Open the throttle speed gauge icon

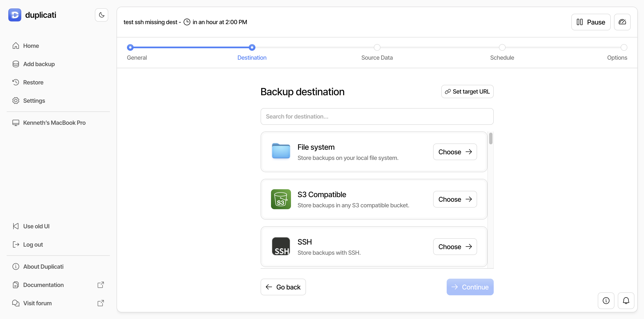point(622,22)
